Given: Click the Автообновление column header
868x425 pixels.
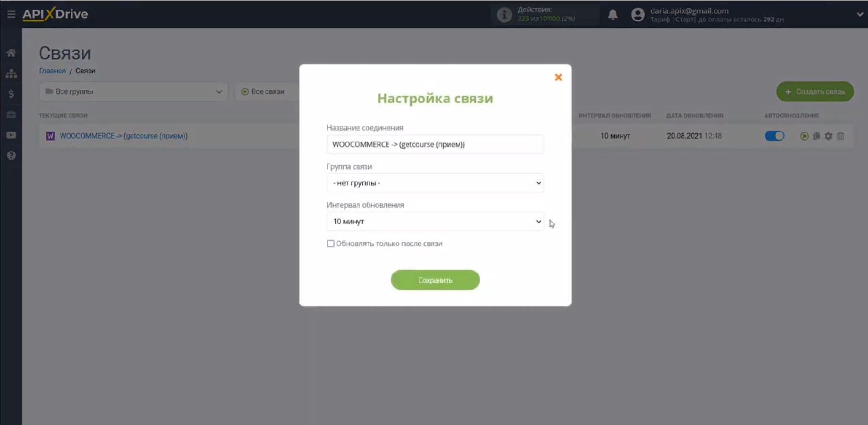Looking at the screenshot, I should (791, 115).
